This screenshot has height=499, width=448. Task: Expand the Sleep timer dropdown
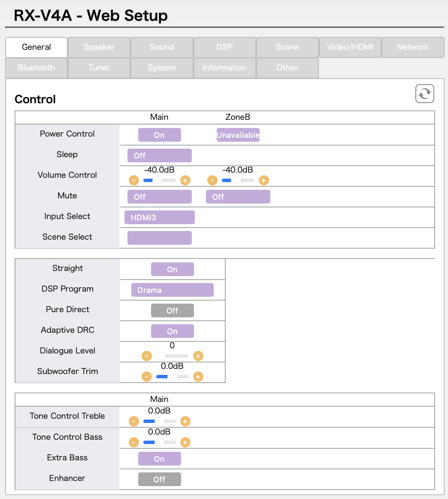[159, 155]
